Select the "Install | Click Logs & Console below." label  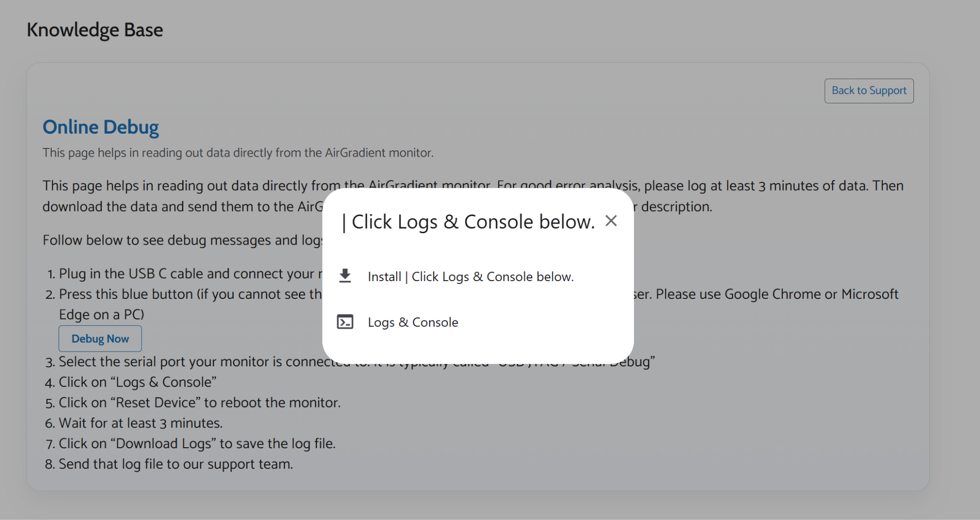point(470,277)
